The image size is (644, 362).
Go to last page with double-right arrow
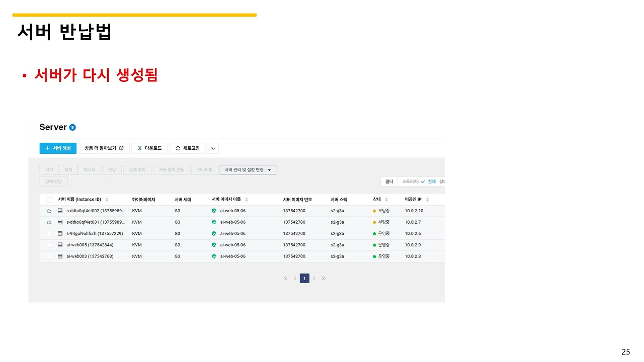pos(324,279)
